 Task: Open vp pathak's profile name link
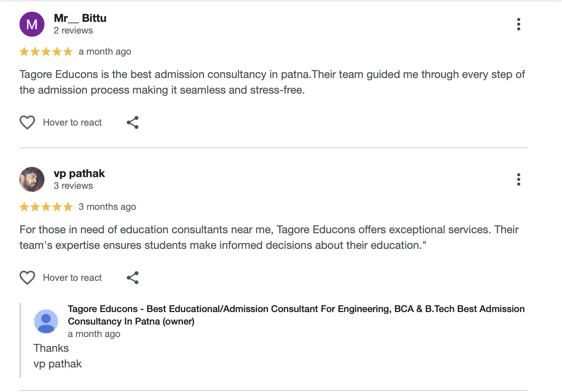click(79, 174)
